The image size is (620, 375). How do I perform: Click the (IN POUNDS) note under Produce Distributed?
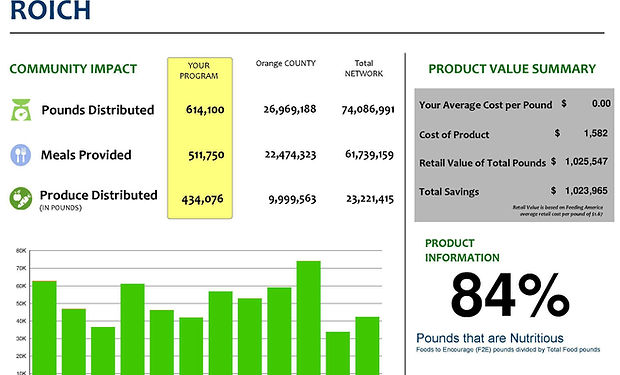click(x=60, y=208)
